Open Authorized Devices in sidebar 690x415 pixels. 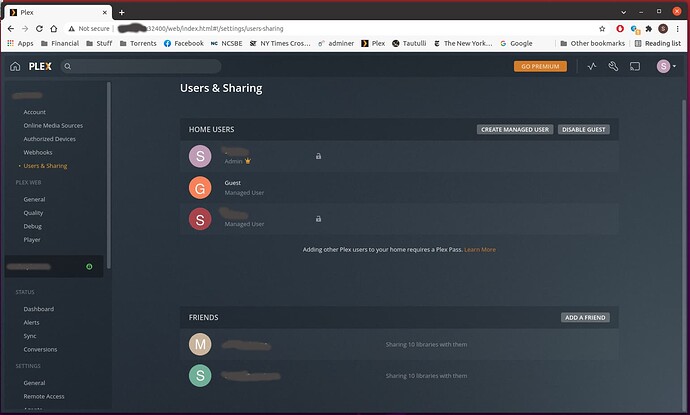[x=50, y=139]
